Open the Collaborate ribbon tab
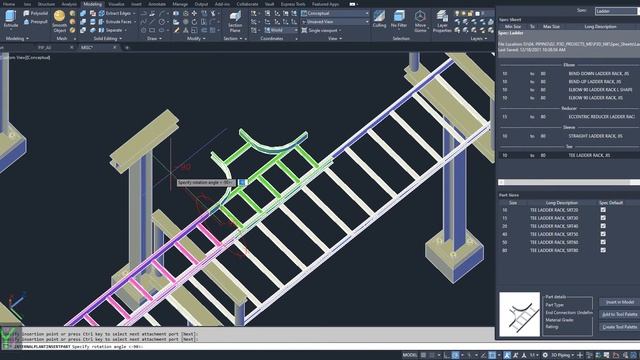Viewport: 640px width, 360px height. tap(247, 4)
